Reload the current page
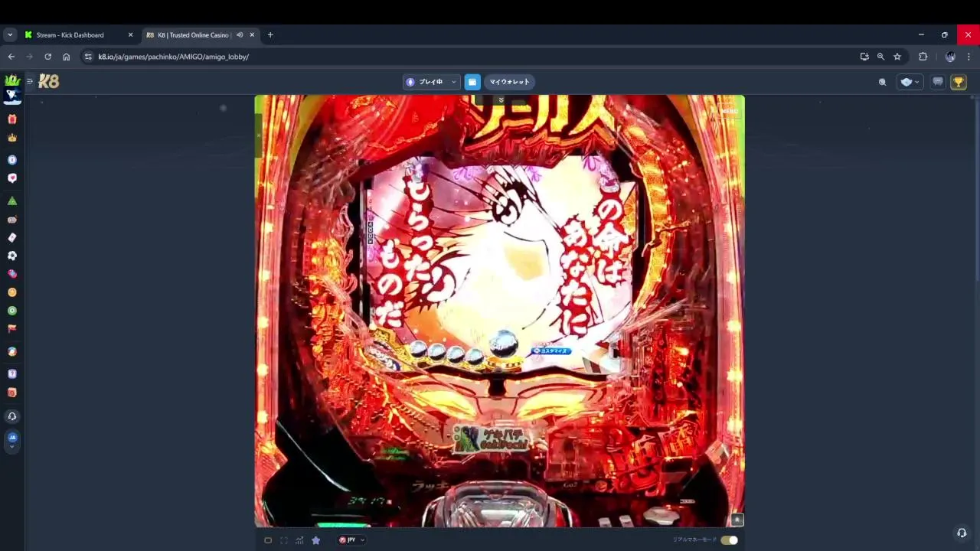This screenshot has width=980, height=551. click(x=47, y=57)
